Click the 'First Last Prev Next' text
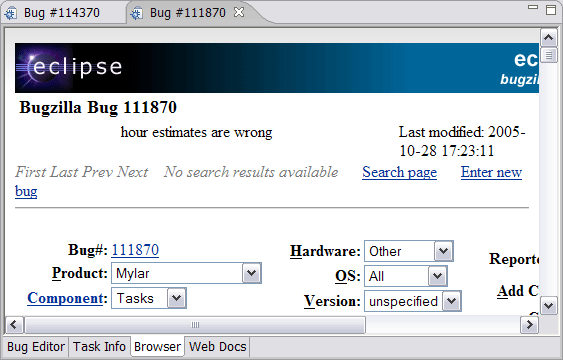 pyautogui.click(x=82, y=172)
